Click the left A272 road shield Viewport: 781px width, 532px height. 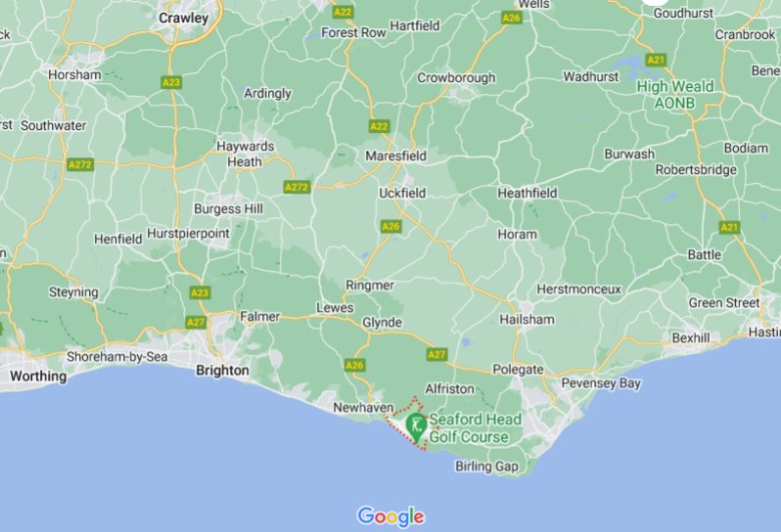pos(80,164)
